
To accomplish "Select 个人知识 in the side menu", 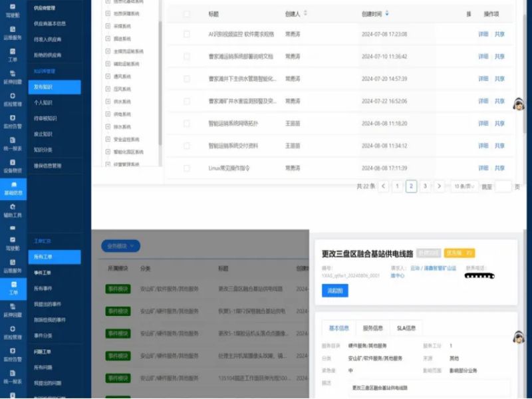I will [x=44, y=103].
